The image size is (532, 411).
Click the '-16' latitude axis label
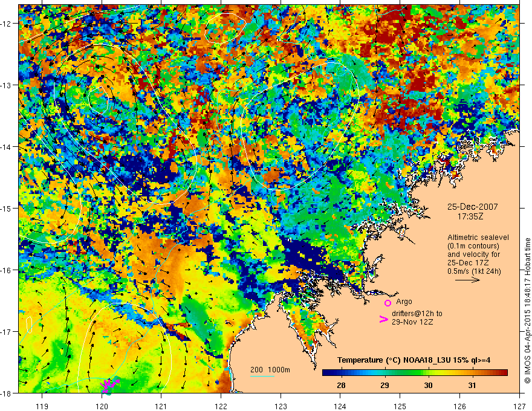(6, 270)
